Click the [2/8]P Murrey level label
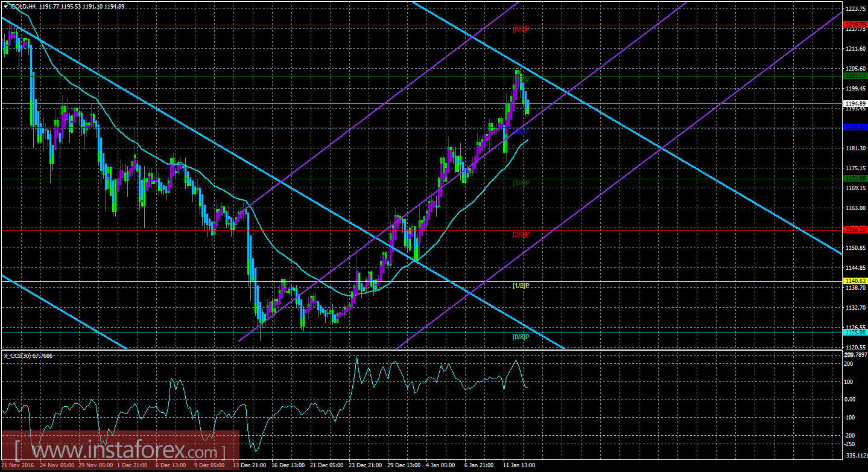Image resolution: width=868 pixels, height=472 pixels. 521,234
